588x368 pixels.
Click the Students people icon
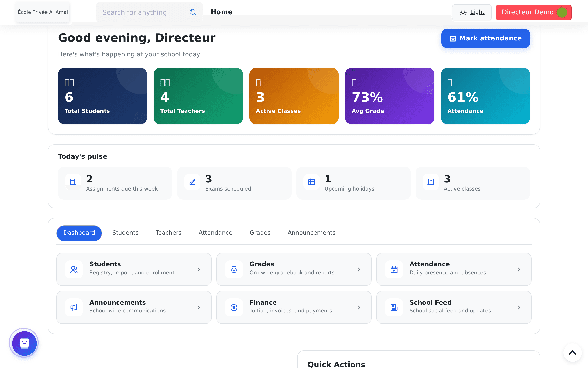74,269
